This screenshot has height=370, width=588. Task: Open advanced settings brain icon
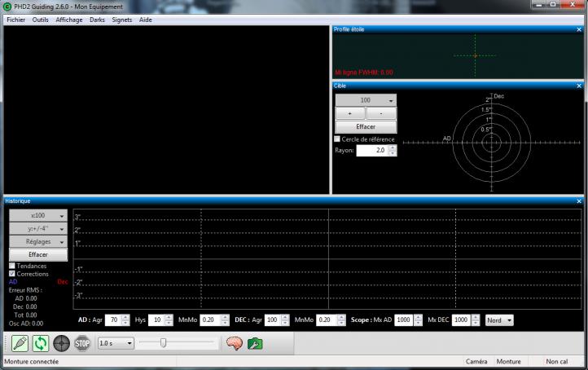pos(235,343)
